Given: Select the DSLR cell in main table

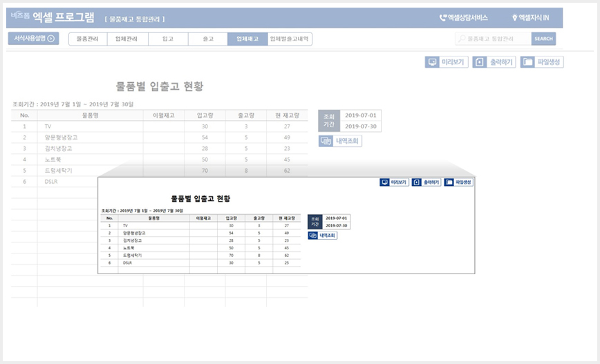Looking at the screenshot, I should [x=51, y=182].
